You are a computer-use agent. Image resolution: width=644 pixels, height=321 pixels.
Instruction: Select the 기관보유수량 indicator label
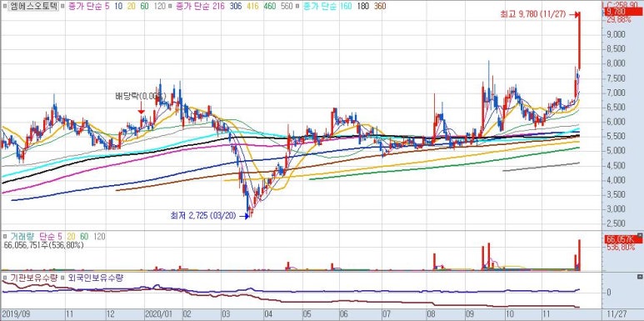point(33,278)
